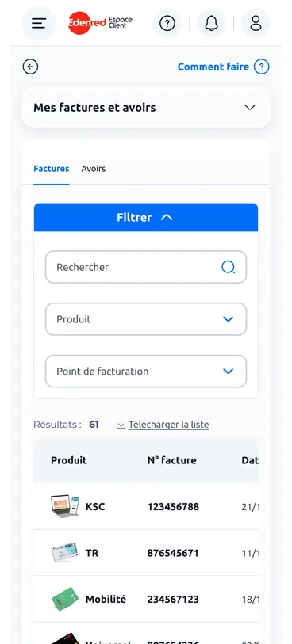Open the help question mark icon

coord(167,24)
